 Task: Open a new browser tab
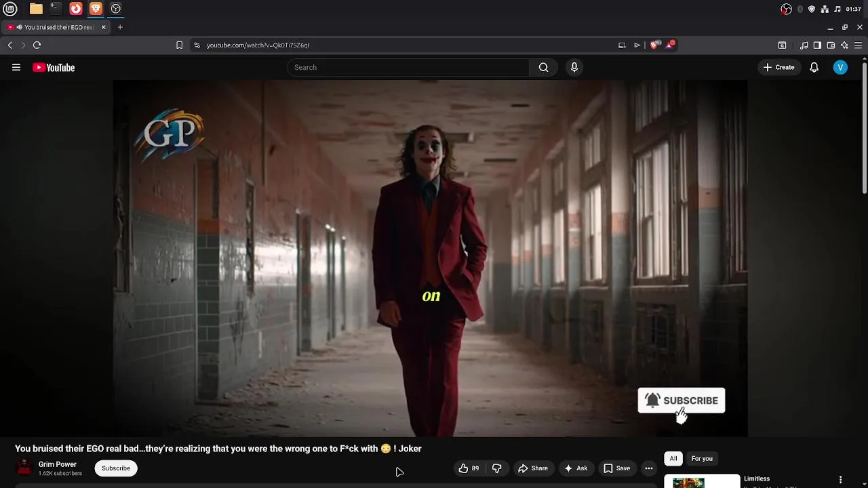pos(120,27)
